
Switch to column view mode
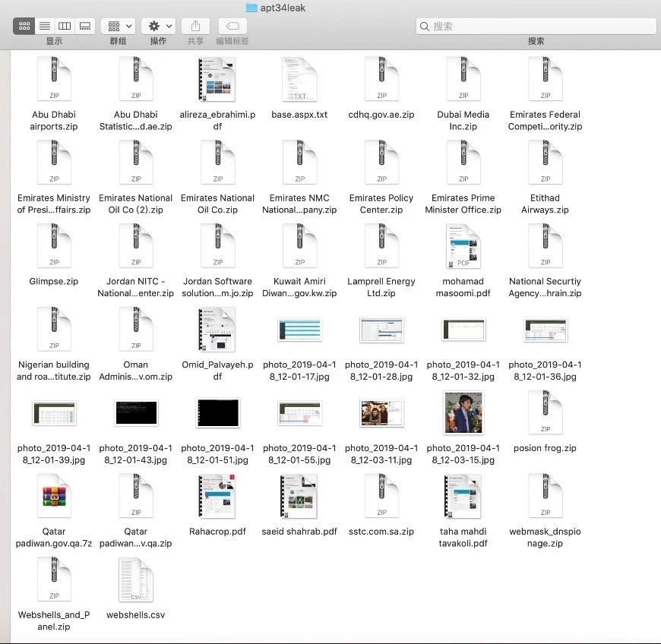pos(65,26)
